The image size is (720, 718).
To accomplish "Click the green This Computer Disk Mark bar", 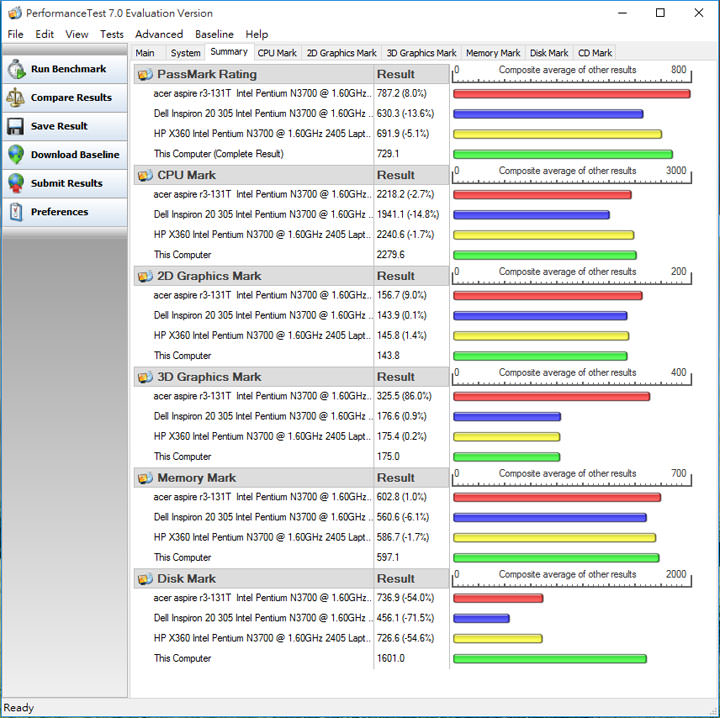I will [x=549, y=658].
